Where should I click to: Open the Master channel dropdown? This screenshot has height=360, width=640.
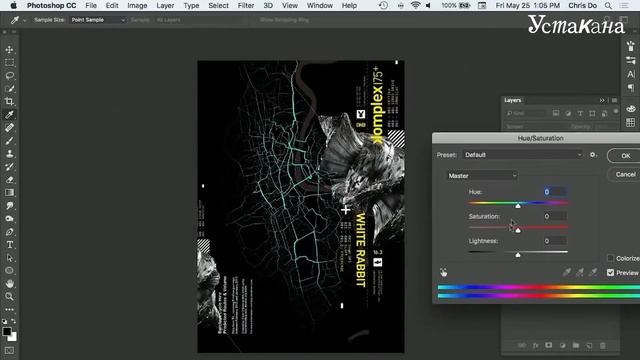click(482, 176)
